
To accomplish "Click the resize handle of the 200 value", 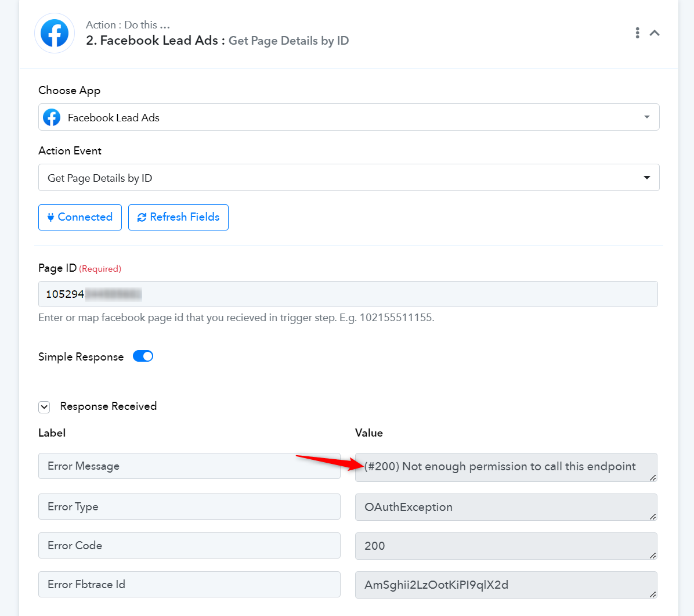I will (653, 556).
